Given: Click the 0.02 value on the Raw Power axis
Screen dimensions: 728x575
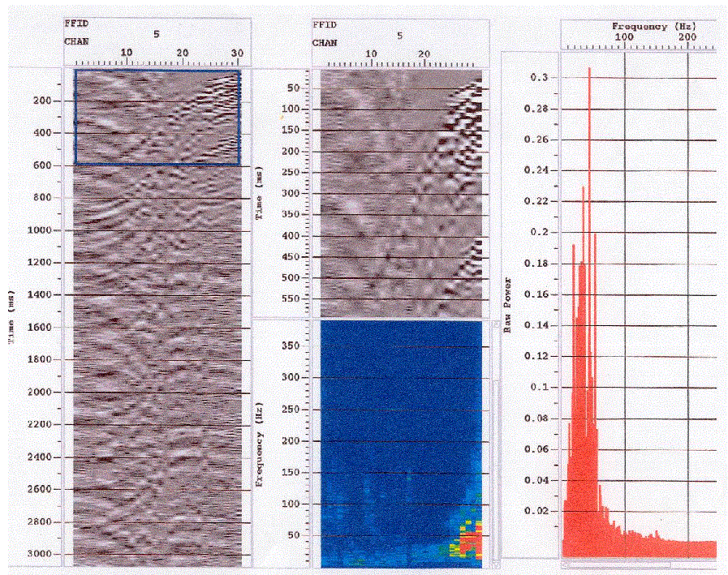Looking at the screenshot, I should tap(536, 511).
